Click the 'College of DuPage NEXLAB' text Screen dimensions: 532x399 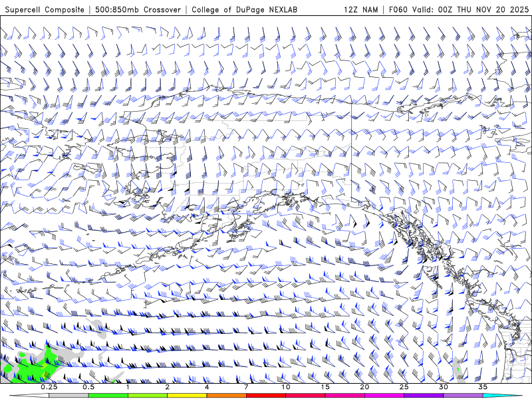pos(244,9)
